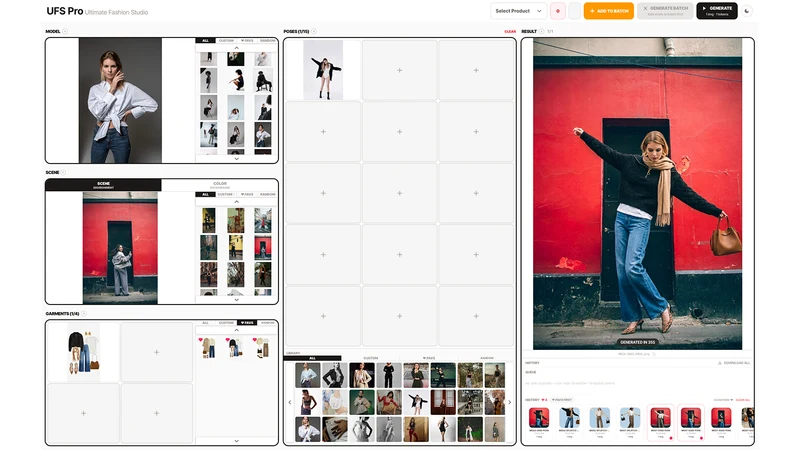Viewport: 800px width, 450px height.
Task: Click the red Clear All history link
Action: point(743,400)
